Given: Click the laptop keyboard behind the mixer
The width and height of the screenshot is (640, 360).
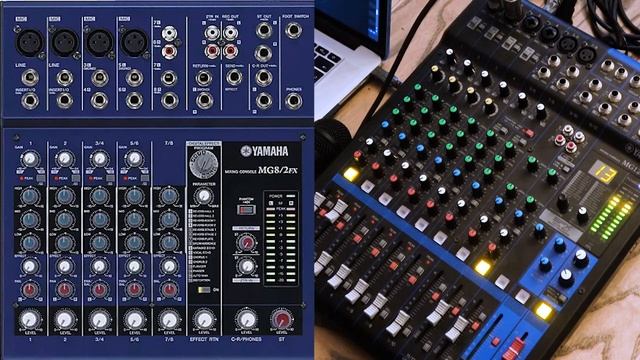Looking at the screenshot, I should (327, 60).
